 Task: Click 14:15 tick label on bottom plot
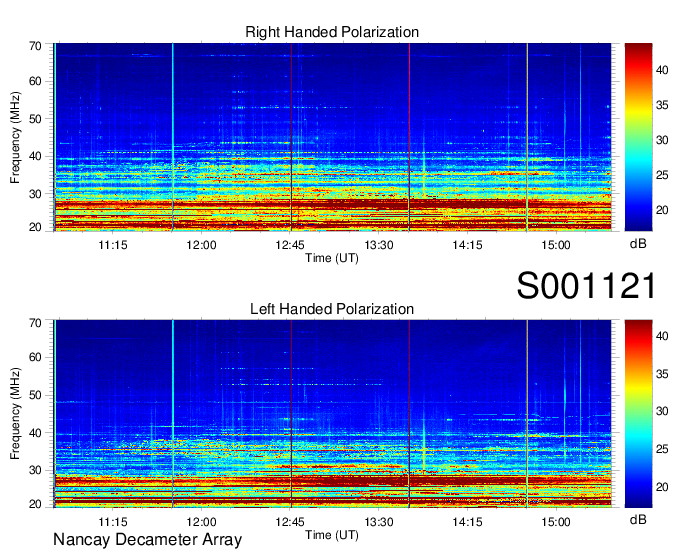(467, 522)
